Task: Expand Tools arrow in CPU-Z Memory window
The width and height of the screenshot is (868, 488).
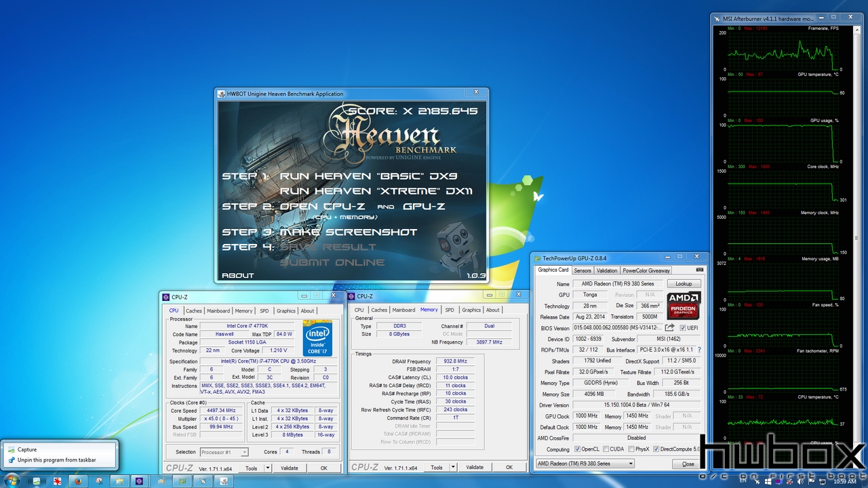Action: pos(453,467)
